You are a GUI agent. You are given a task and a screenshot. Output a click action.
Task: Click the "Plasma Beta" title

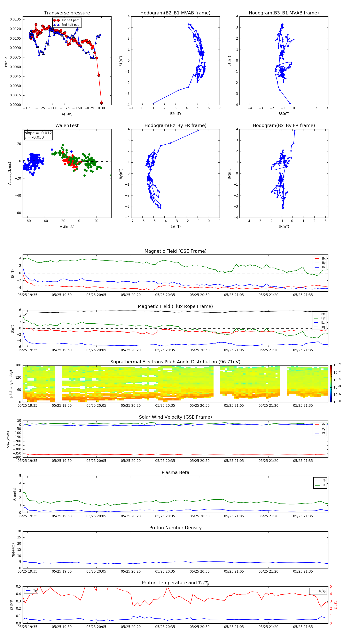175,472
